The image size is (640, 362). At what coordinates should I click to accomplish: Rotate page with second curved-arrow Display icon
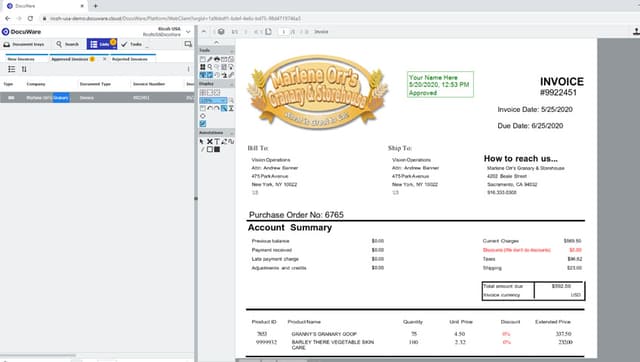tap(217, 108)
